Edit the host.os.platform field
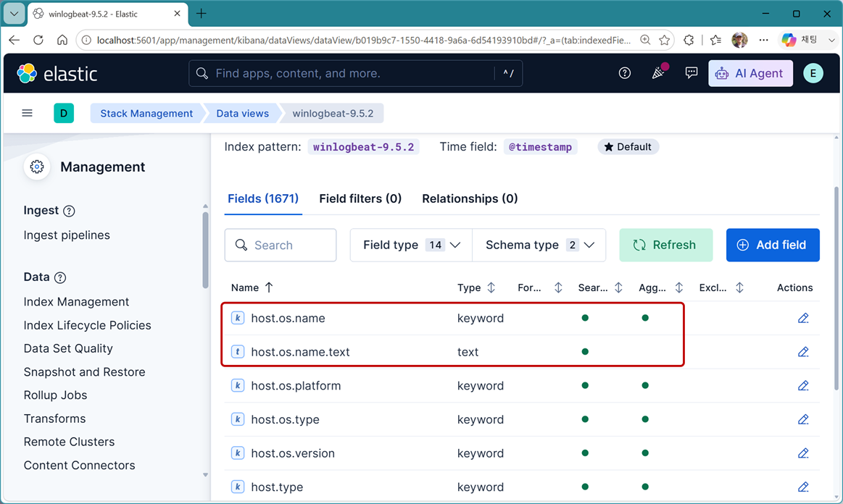Image resolution: width=843 pixels, height=504 pixels. pos(803,386)
